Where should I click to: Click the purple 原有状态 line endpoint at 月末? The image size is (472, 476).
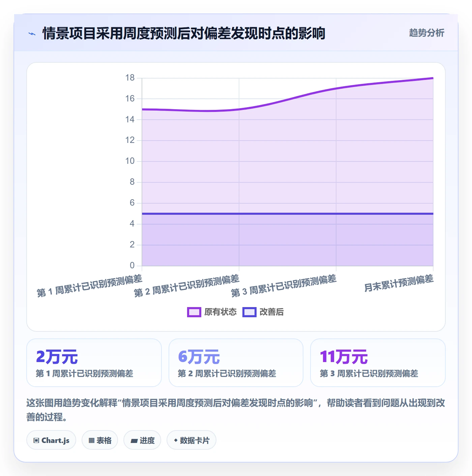click(433, 78)
